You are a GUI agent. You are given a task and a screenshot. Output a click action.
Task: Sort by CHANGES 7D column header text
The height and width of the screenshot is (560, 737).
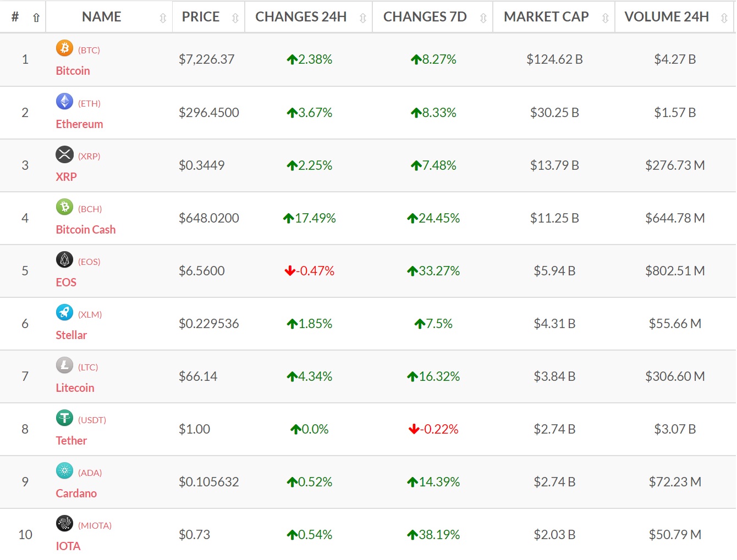tap(425, 17)
